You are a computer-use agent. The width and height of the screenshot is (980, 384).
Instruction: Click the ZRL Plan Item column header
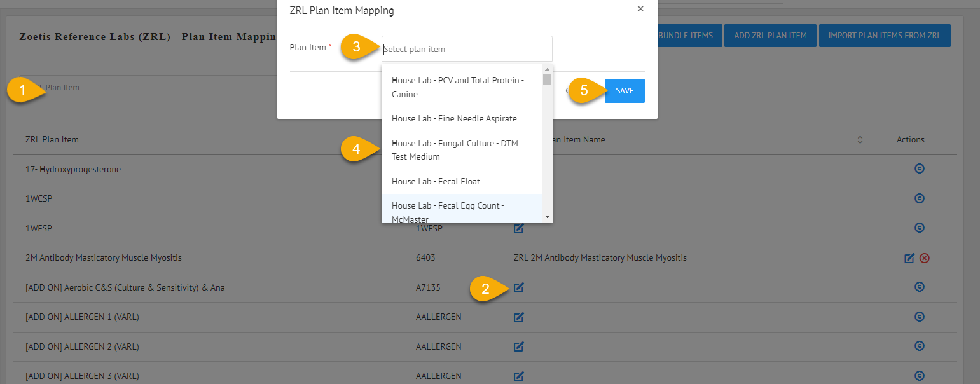(52, 139)
